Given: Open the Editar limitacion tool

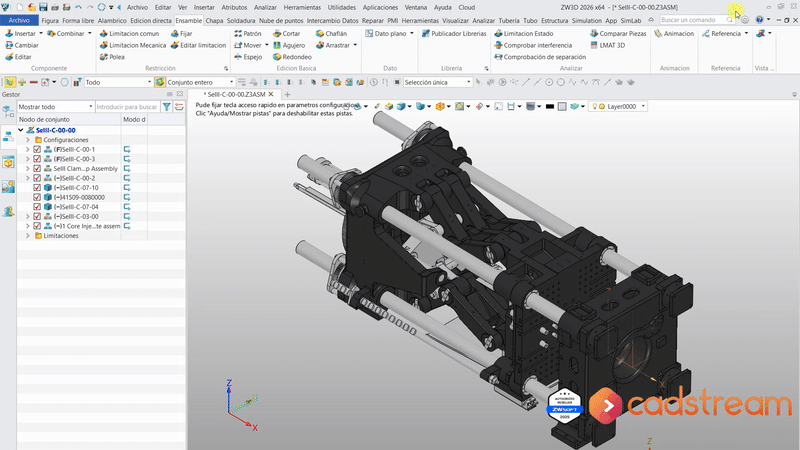Looking at the screenshot, I should pos(198,45).
